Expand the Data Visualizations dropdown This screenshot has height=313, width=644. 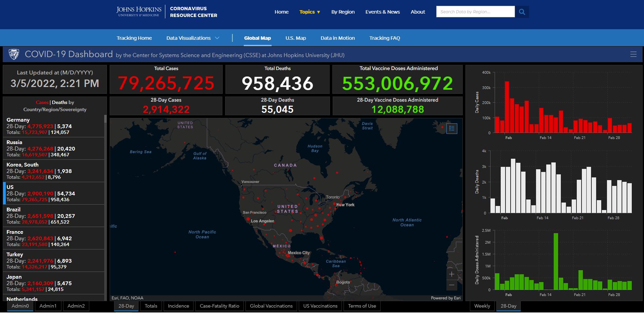click(x=192, y=38)
